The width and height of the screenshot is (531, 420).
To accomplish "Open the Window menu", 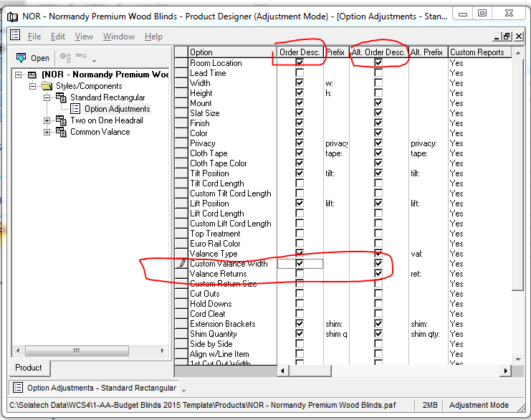I will coord(119,37).
